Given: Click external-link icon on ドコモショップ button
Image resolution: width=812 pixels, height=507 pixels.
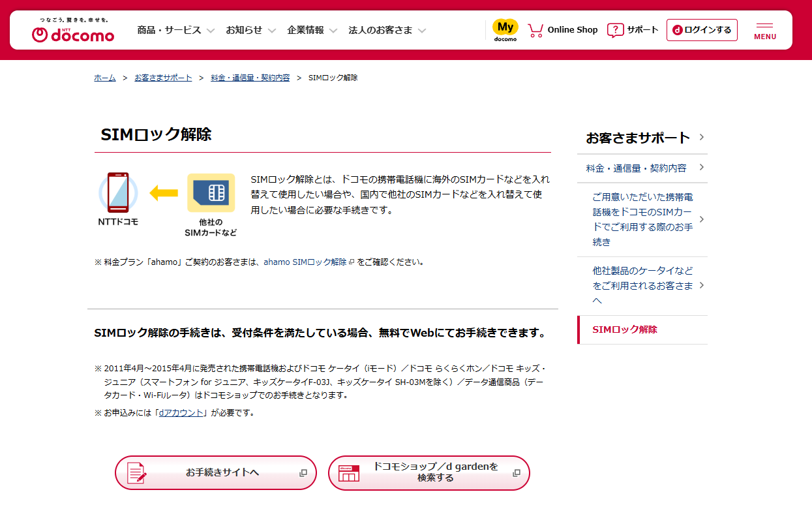Looking at the screenshot, I should point(517,473).
